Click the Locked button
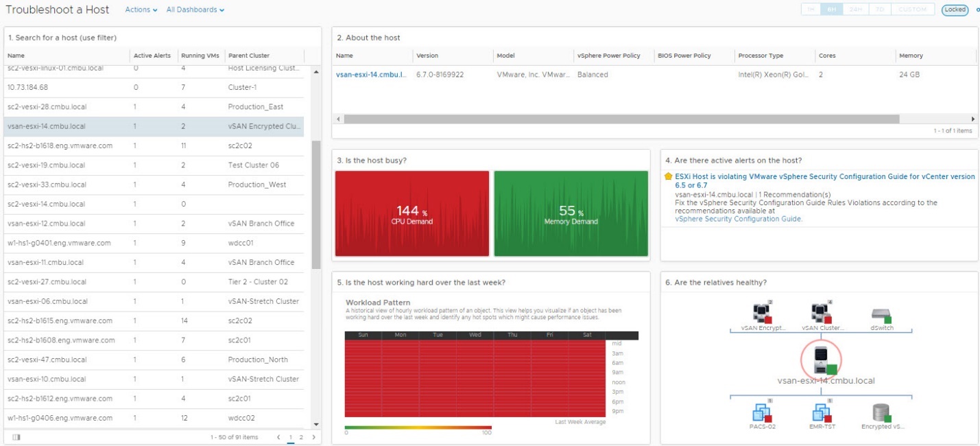Screen dimensions: 980x446 point(955,10)
